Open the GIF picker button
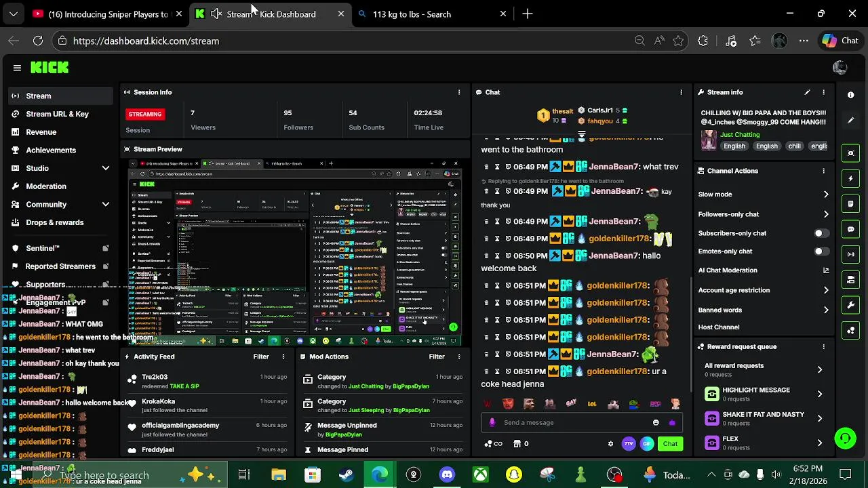 [x=647, y=444]
